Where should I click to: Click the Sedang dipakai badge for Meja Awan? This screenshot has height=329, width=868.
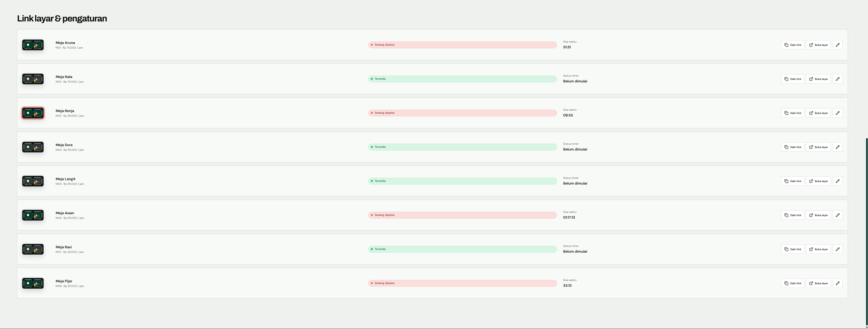pyautogui.click(x=462, y=215)
